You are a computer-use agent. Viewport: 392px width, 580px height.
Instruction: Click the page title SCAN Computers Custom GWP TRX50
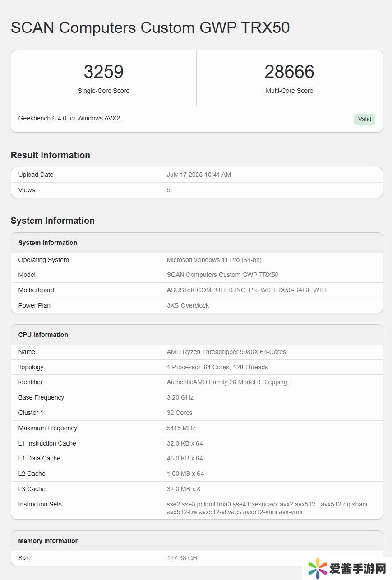click(x=150, y=28)
